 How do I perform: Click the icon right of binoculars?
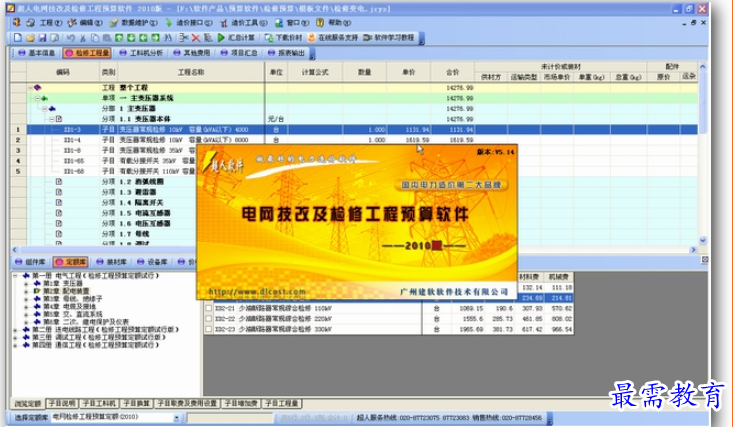point(184,37)
